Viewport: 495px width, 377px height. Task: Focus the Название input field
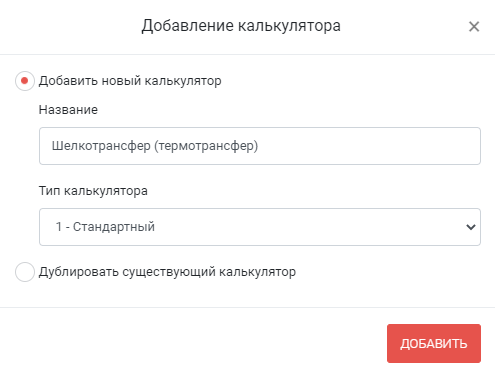[x=260, y=146]
